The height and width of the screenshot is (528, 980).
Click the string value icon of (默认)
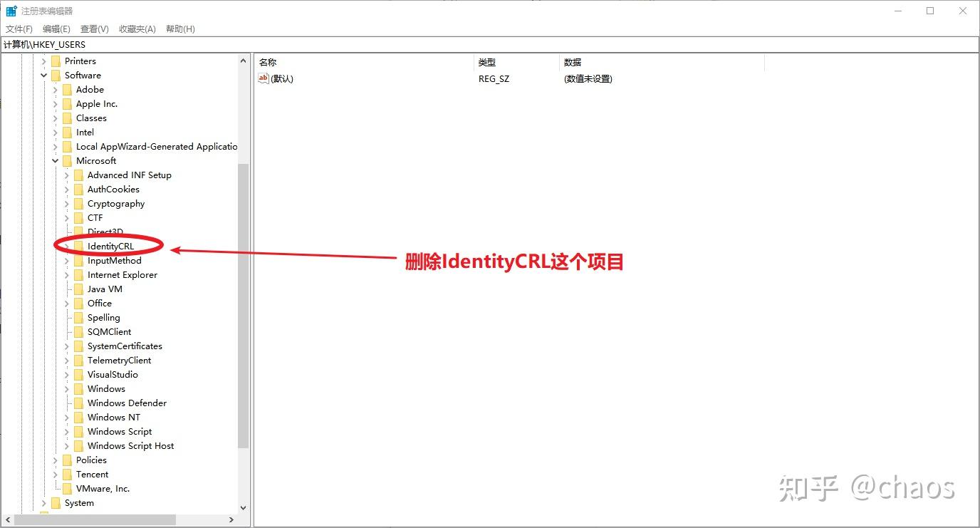[x=264, y=78]
